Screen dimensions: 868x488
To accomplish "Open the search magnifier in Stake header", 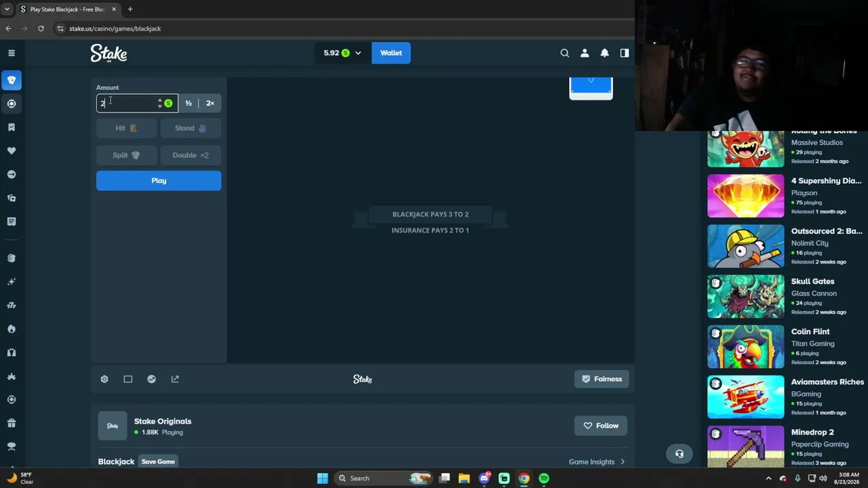I will pyautogui.click(x=565, y=53).
